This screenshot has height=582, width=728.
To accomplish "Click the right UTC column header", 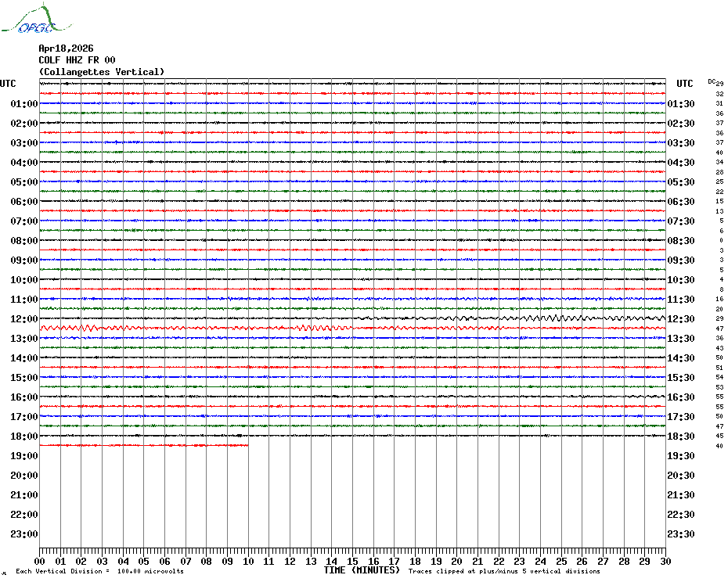I will point(684,84).
